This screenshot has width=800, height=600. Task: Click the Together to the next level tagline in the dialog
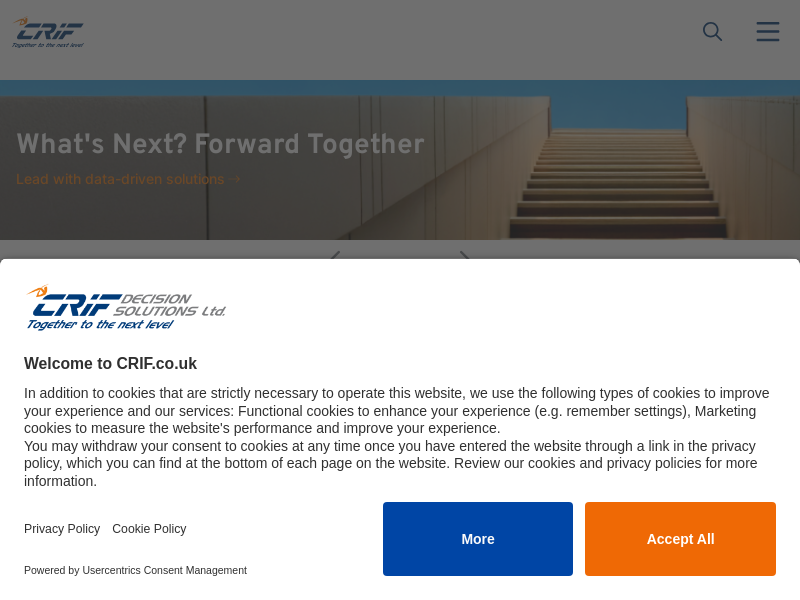click(x=100, y=324)
